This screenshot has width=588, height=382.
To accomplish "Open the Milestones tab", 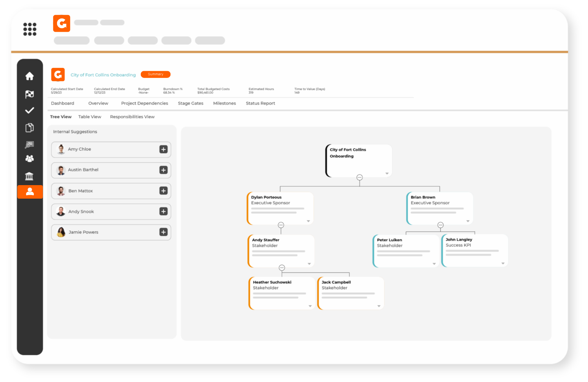I will pos(224,103).
